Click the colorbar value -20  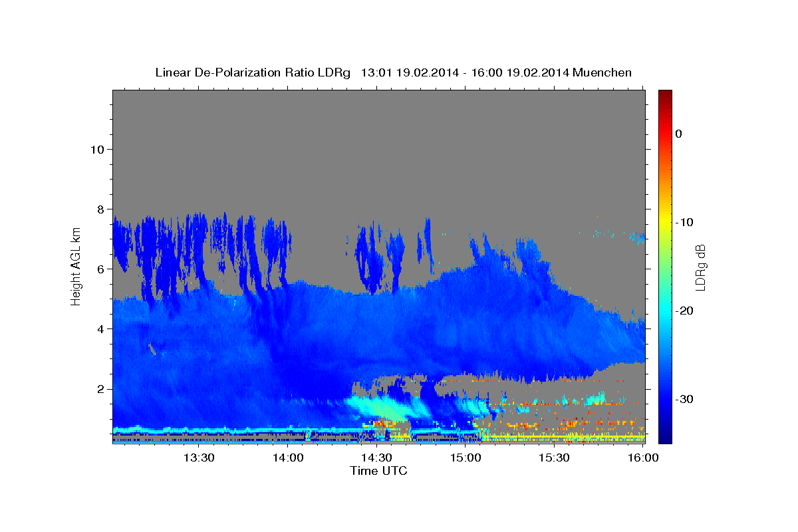tap(684, 311)
